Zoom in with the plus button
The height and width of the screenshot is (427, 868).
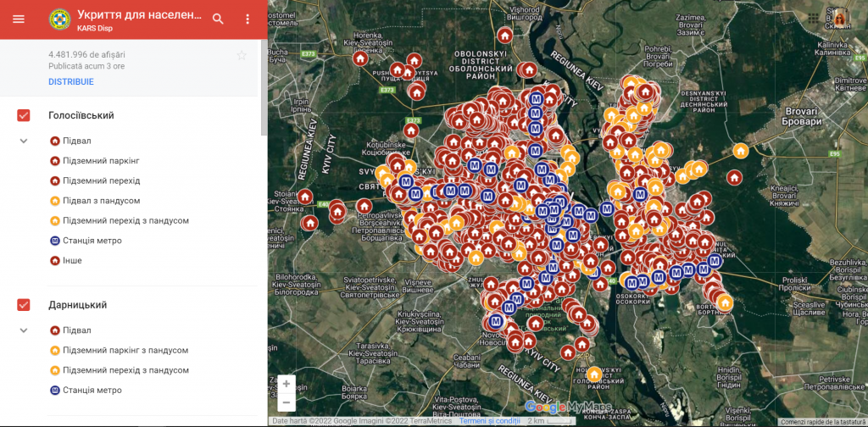(287, 384)
